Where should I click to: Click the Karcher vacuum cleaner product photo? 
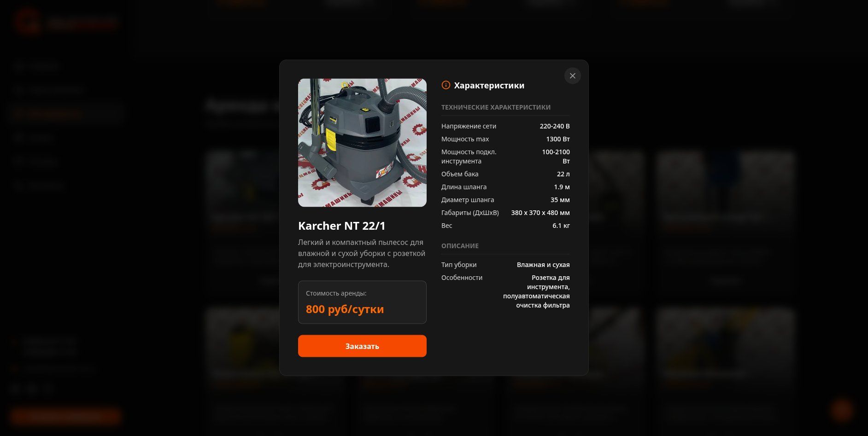(362, 143)
